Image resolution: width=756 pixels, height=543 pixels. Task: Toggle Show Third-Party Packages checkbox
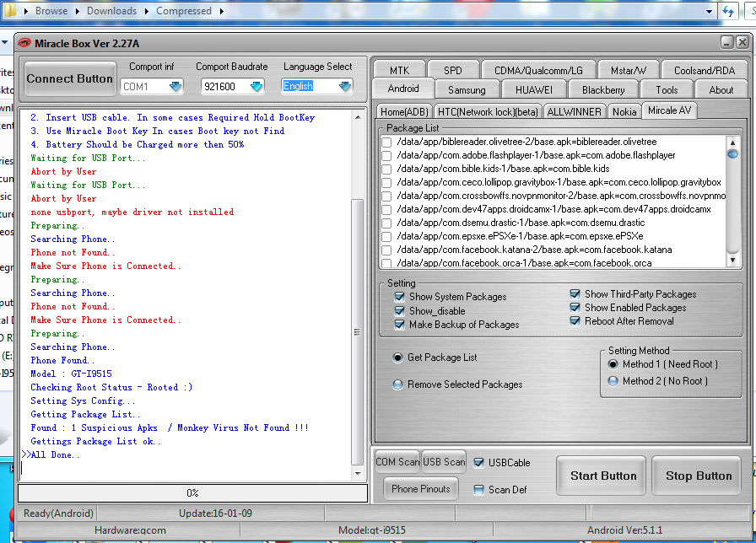(x=575, y=294)
